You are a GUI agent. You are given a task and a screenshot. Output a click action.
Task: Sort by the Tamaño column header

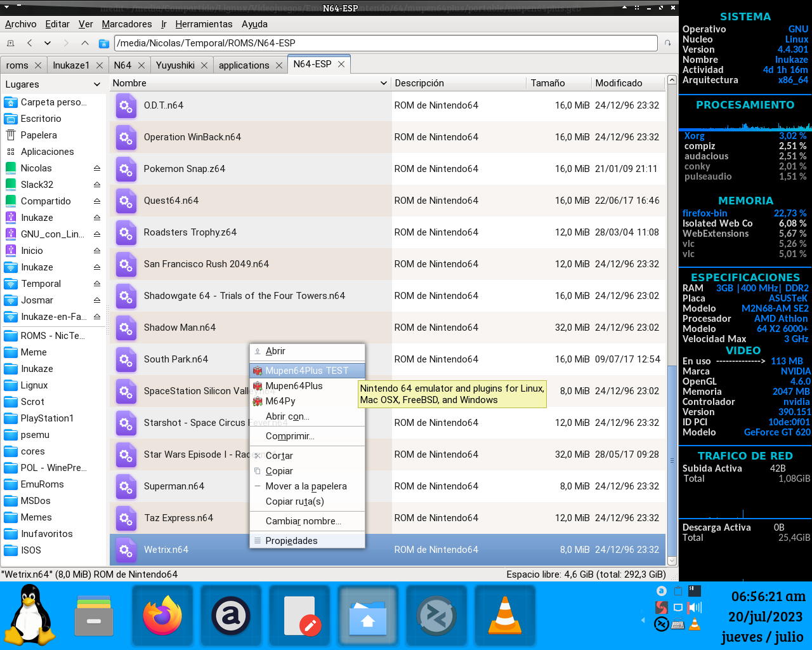[558, 83]
